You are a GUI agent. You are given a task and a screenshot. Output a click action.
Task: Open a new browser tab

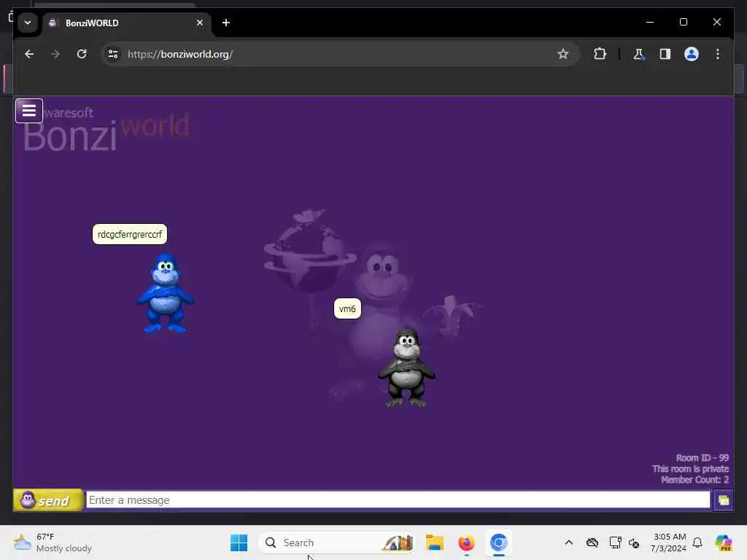(x=226, y=23)
